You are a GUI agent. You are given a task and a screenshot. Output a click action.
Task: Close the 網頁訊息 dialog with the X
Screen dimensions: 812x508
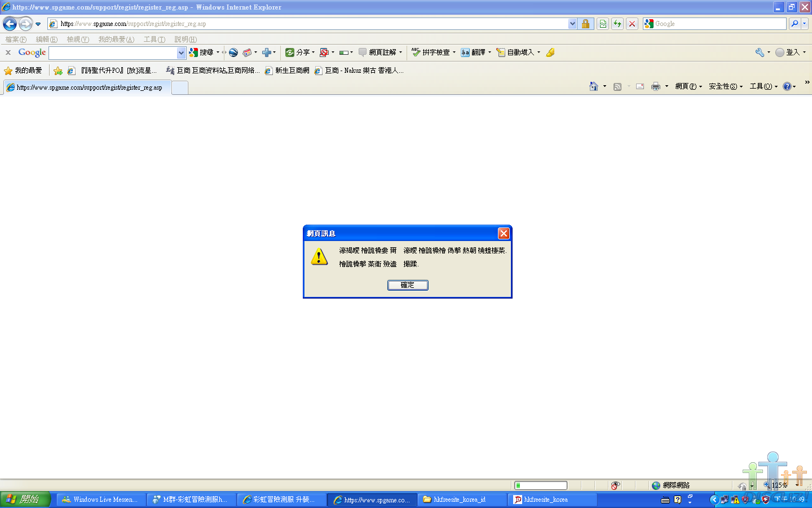[x=504, y=233]
